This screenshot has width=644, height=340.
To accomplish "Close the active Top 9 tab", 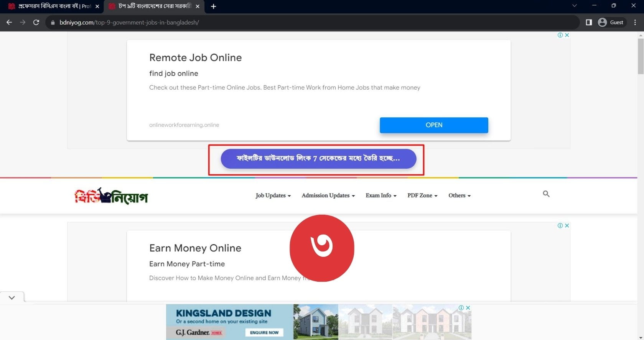I will tap(198, 7).
